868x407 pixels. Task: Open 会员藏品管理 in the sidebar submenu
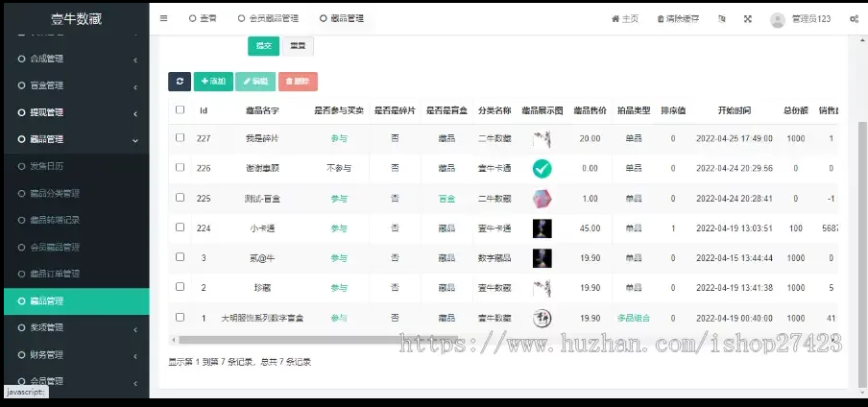coord(55,247)
